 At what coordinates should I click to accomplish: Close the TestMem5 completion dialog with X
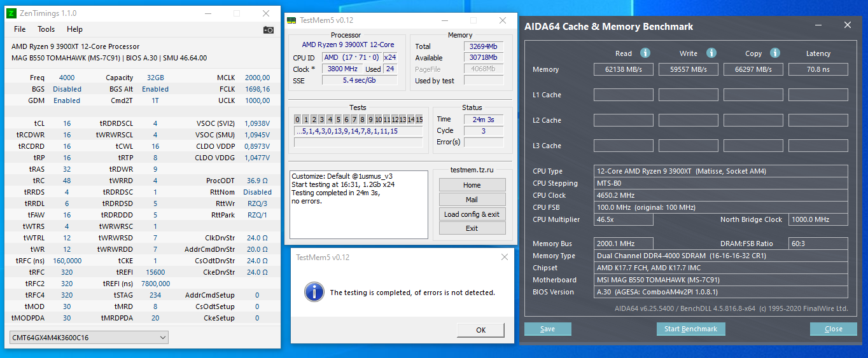(x=505, y=257)
